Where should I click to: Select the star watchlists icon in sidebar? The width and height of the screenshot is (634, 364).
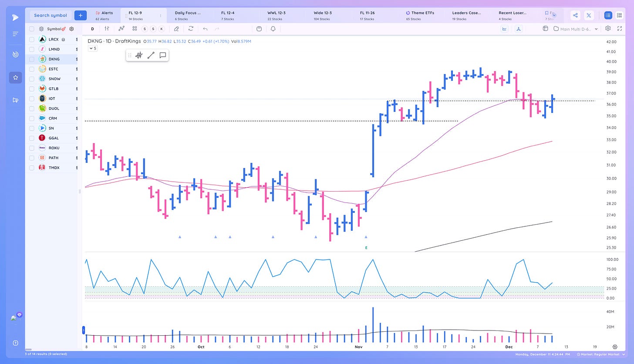pos(15,78)
